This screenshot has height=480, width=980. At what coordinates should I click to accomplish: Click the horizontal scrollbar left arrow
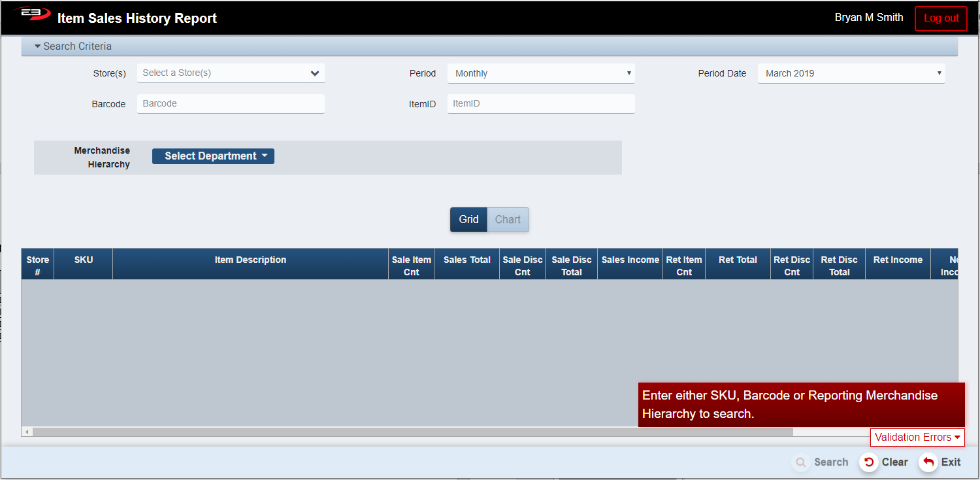point(27,432)
